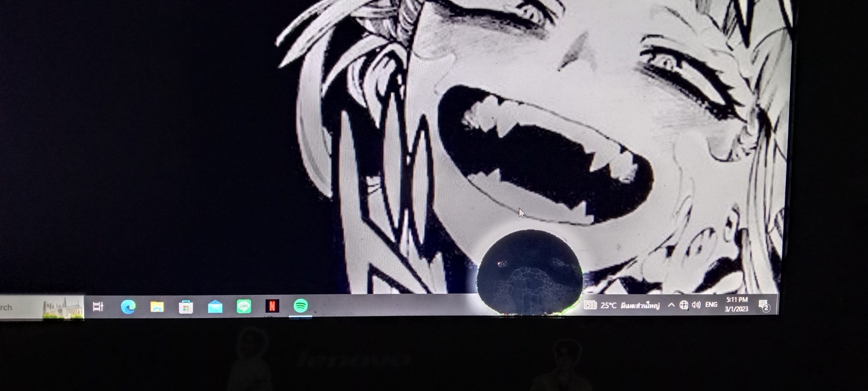Open Task View from the taskbar

click(98, 306)
